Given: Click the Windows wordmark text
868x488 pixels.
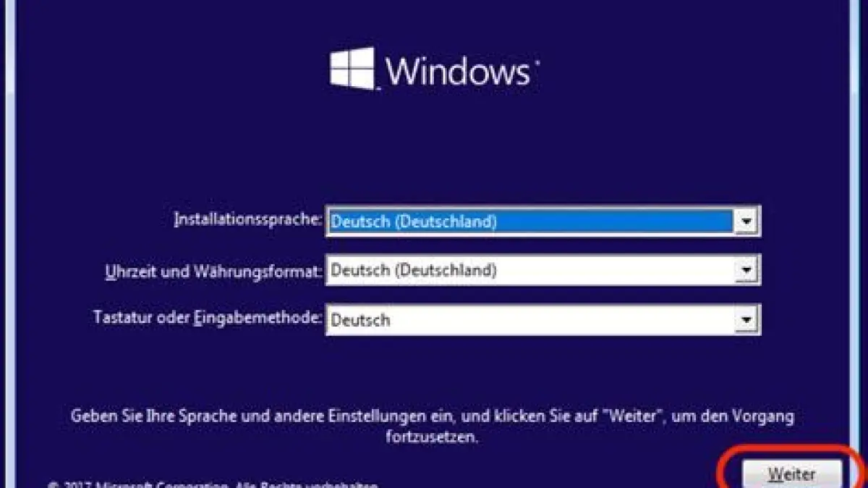Looking at the screenshot, I should [x=459, y=72].
